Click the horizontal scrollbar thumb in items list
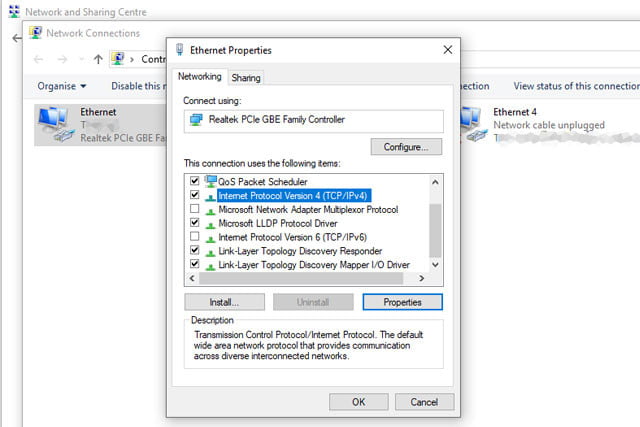The height and width of the screenshot is (427, 640). point(301,278)
